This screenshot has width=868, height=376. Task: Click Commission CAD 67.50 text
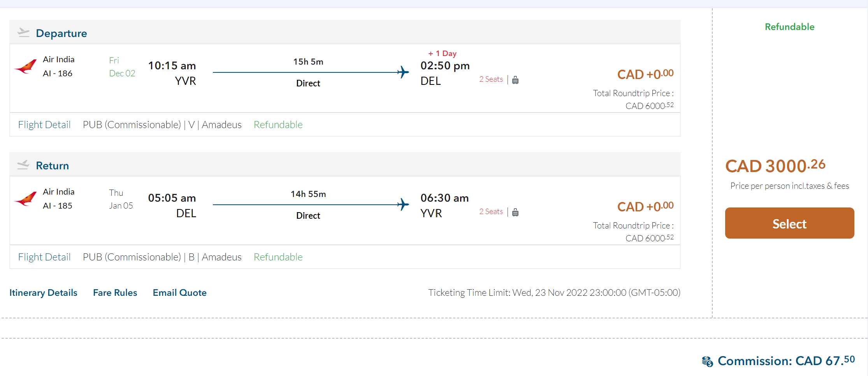(x=786, y=361)
